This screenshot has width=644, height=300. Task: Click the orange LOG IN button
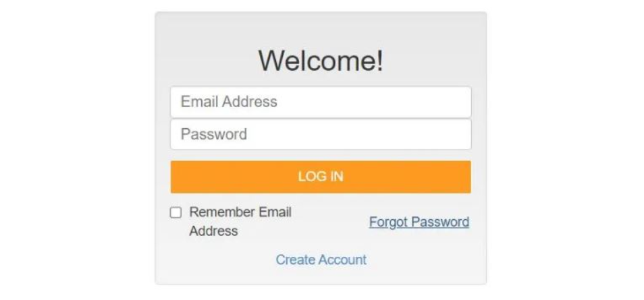321,177
